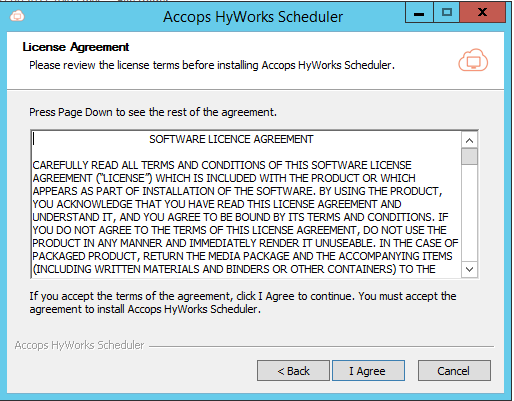Maximize the installer window
Screen dimensions: 514x401
click(x=447, y=13)
